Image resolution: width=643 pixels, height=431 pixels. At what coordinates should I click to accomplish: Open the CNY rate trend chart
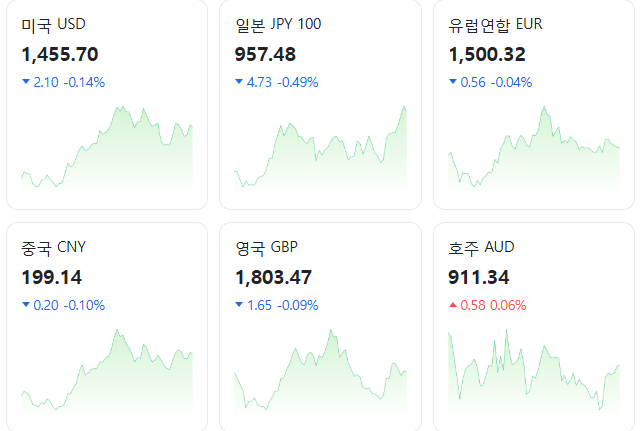pyautogui.click(x=107, y=371)
